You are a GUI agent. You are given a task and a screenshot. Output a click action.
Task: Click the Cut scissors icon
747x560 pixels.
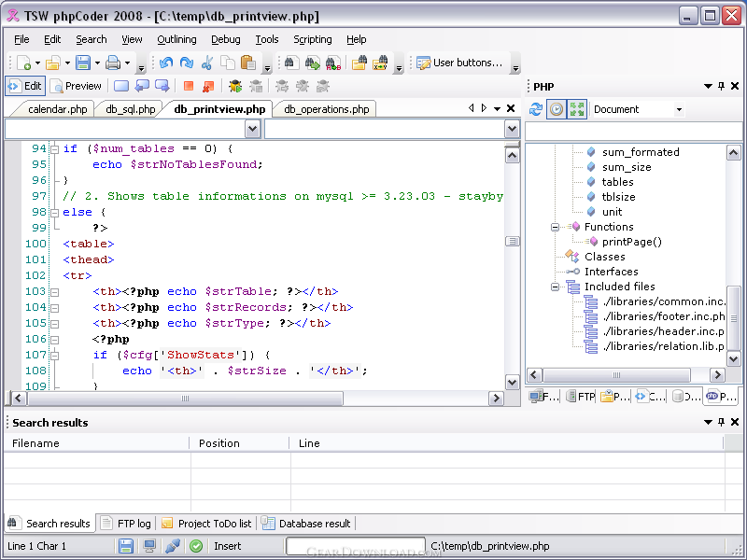pos(206,63)
